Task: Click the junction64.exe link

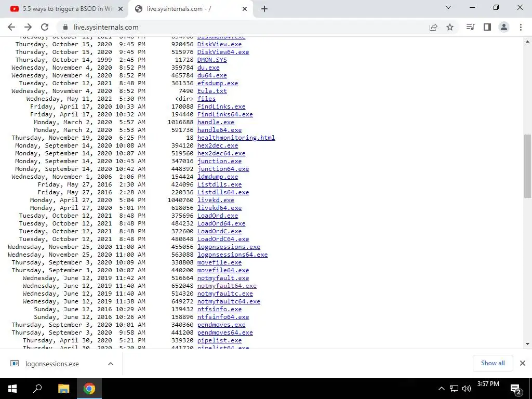Action: click(x=223, y=169)
